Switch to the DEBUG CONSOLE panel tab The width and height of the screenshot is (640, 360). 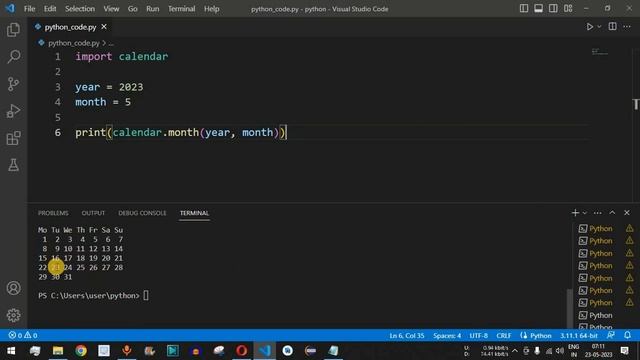tap(142, 213)
